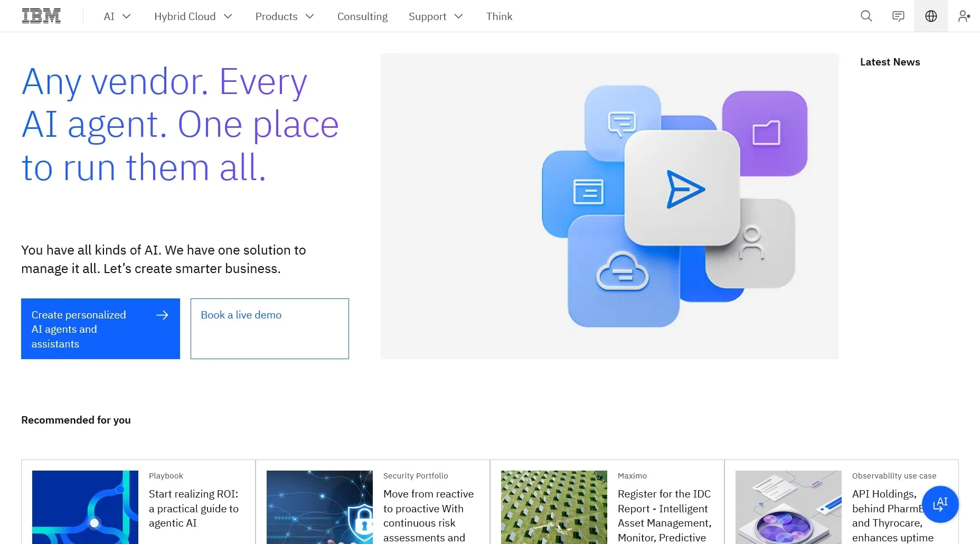Click the Maximo label text
This screenshot has height=544, width=980.
(632, 476)
